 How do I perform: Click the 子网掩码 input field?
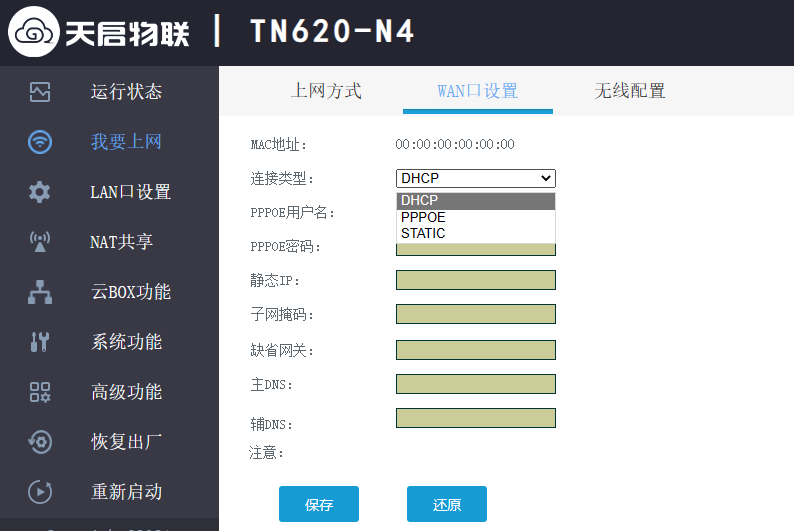[x=475, y=314]
